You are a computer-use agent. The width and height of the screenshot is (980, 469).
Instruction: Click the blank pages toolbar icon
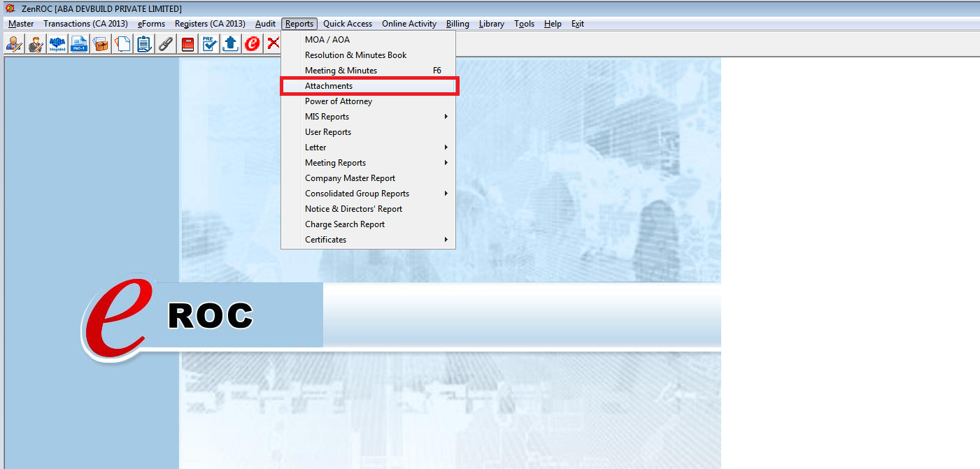click(122, 44)
